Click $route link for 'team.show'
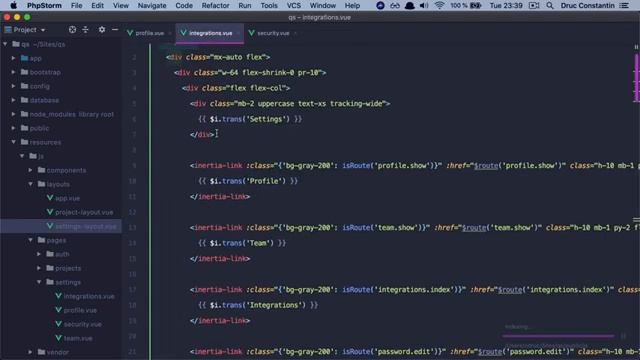 coord(474,227)
